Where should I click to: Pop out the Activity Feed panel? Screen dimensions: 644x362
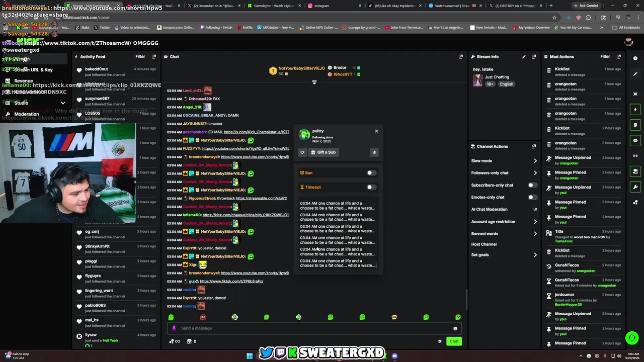coord(154,57)
